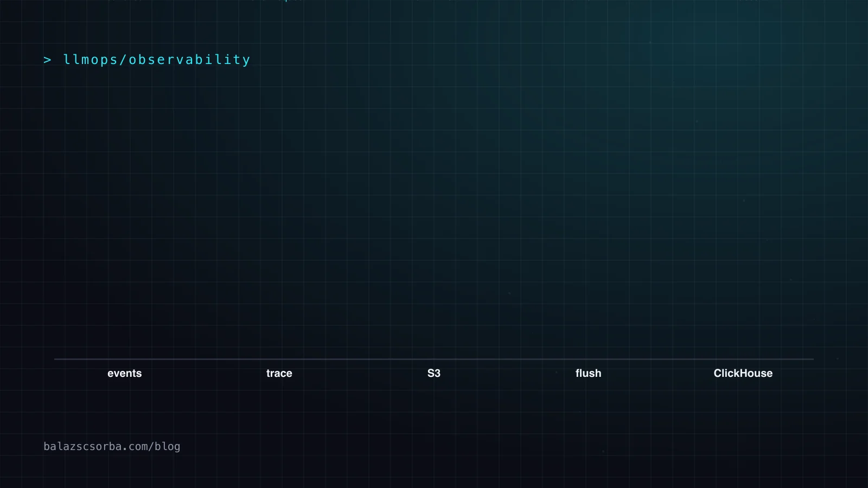Select the 'events' label
The height and width of the screenshot is (488, 868).
[x=124, y=373]
